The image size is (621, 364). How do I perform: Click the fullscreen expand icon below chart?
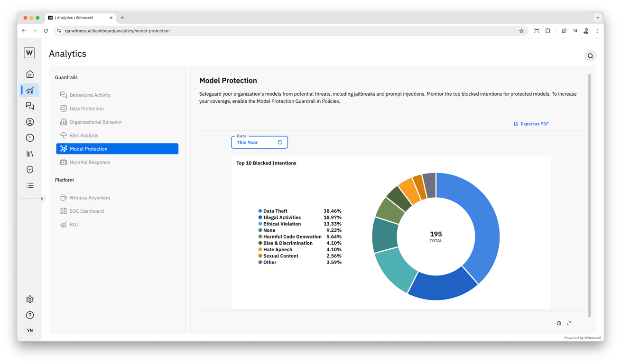click(569, 323)
